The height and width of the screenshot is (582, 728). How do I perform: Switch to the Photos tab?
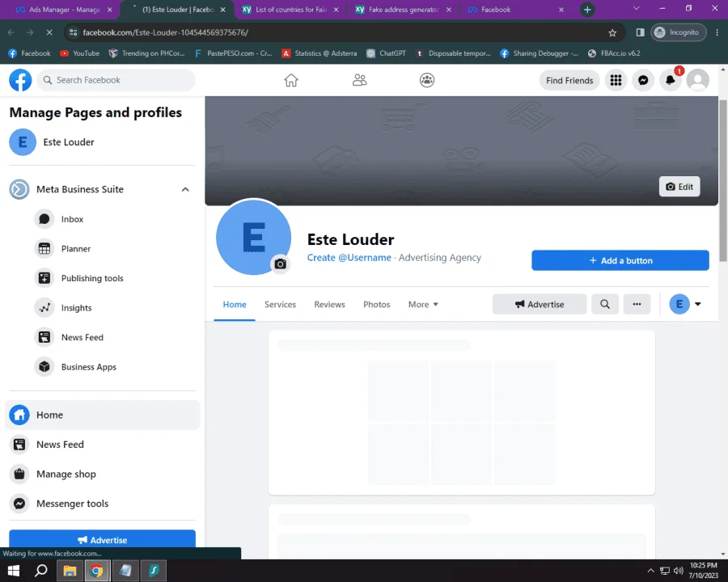376,305
